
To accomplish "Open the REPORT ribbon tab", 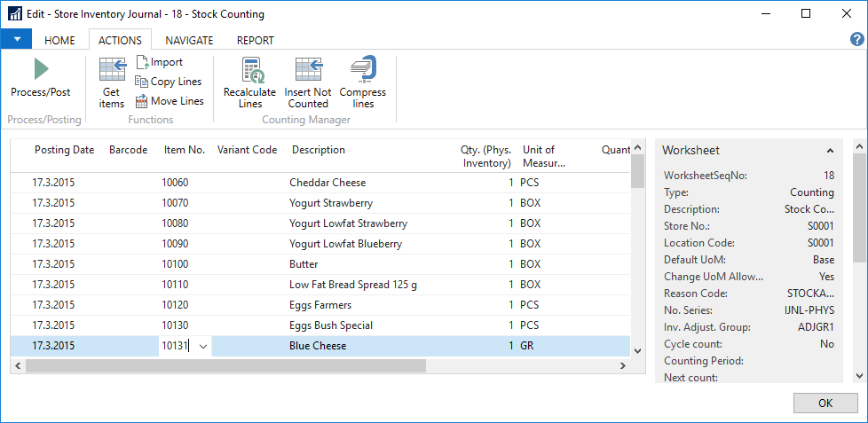I will point(255,40).
